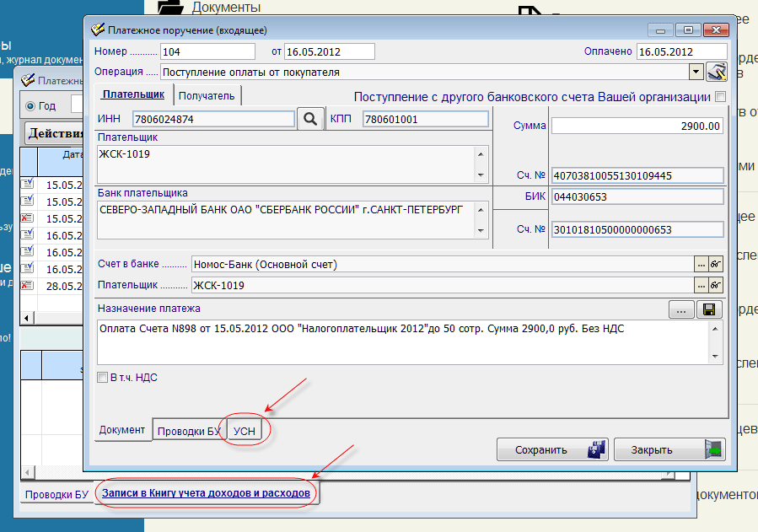The height and width of the screenshot is (532, 758).
Task: Click the ellipsis selector for Счет в банке
Action: click(x=702, y=264)
